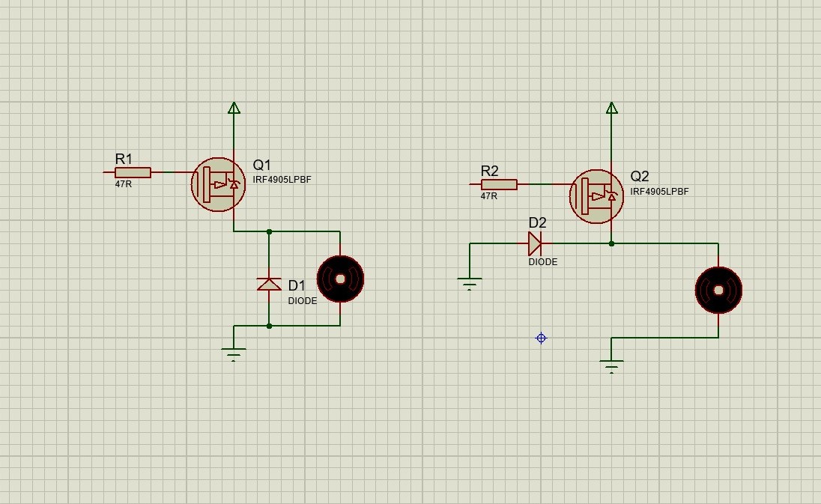Click the D1 reference label
Screen dimensions: 821x504
coord(297,285)
